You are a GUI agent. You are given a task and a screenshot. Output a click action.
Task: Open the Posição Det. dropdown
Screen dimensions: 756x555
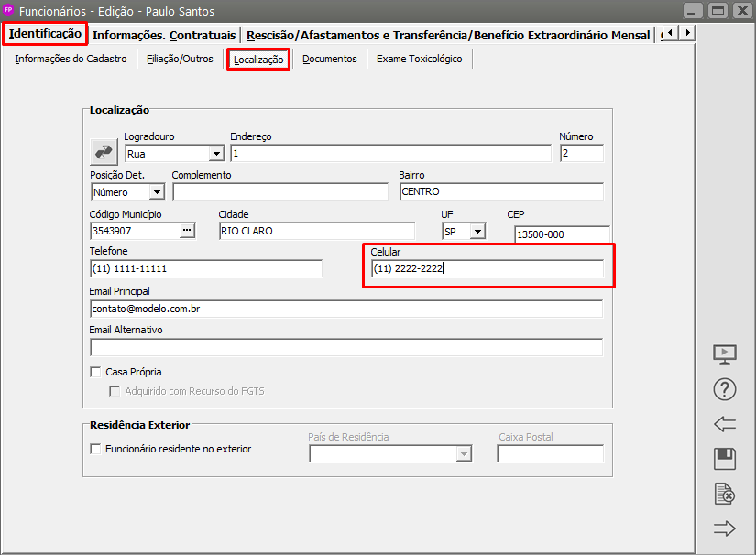pos(156,192)
